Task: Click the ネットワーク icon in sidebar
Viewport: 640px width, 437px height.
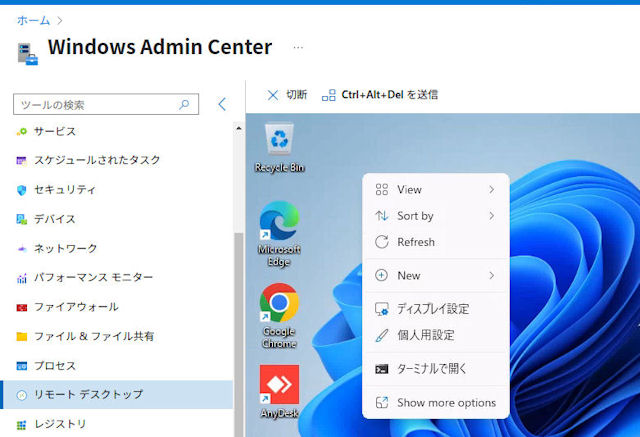Action: point(22,248)
